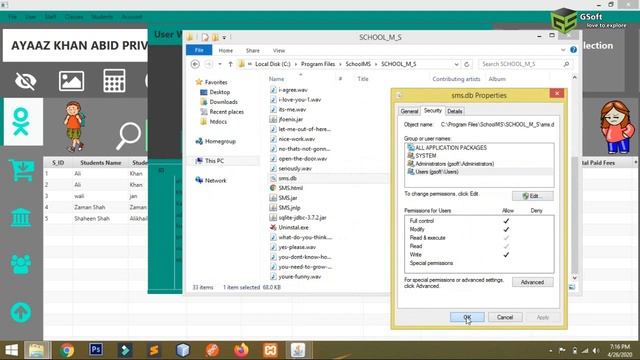The width and height of the screenshot is (640, 360).
Task: Refresh the SCHOOL_M_S folder view
Action: point(467,64)
